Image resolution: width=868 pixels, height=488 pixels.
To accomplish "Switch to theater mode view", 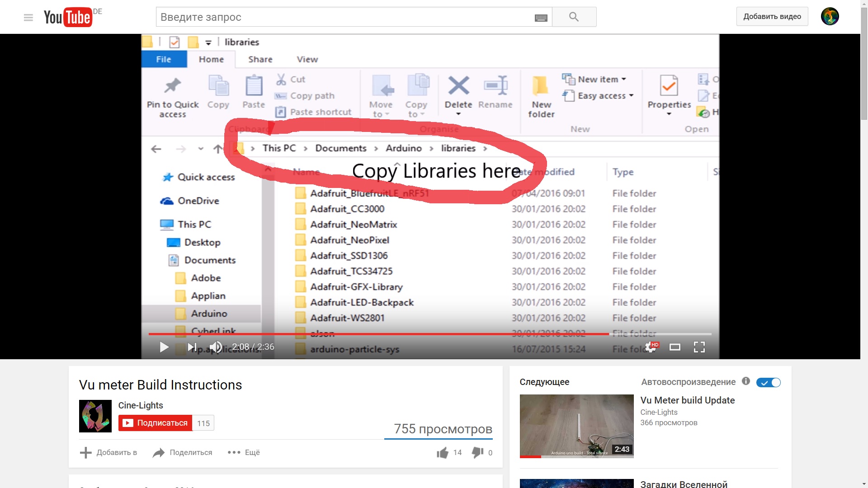I will click(x=675, y=347).
